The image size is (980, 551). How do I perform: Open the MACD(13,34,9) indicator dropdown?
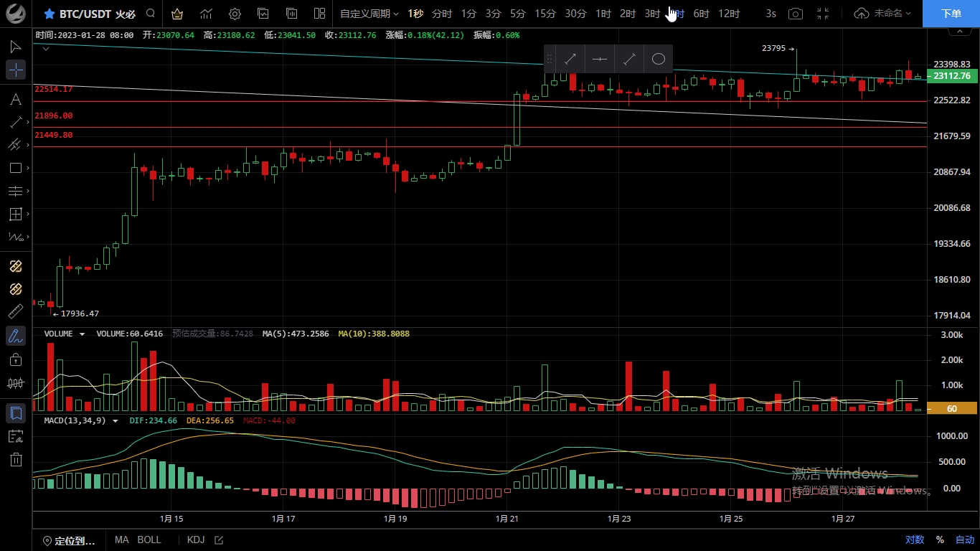[x=115, y=421]
